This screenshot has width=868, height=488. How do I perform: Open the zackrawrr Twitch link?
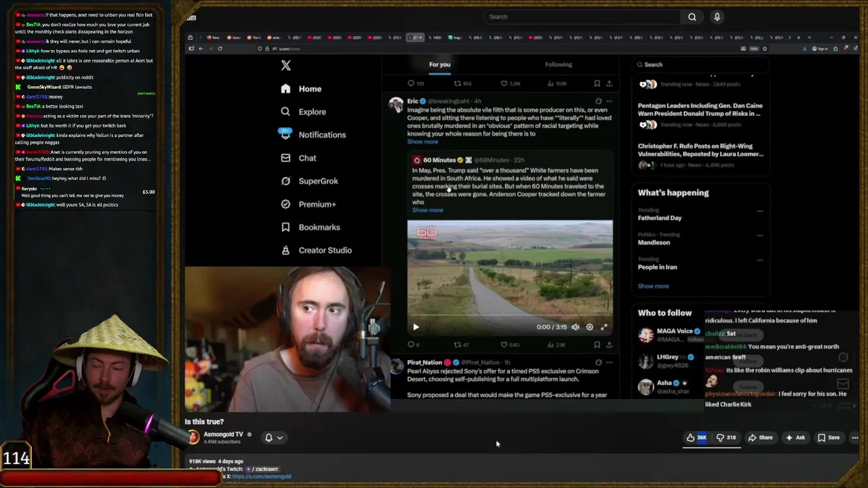click(x=262, y=469)
